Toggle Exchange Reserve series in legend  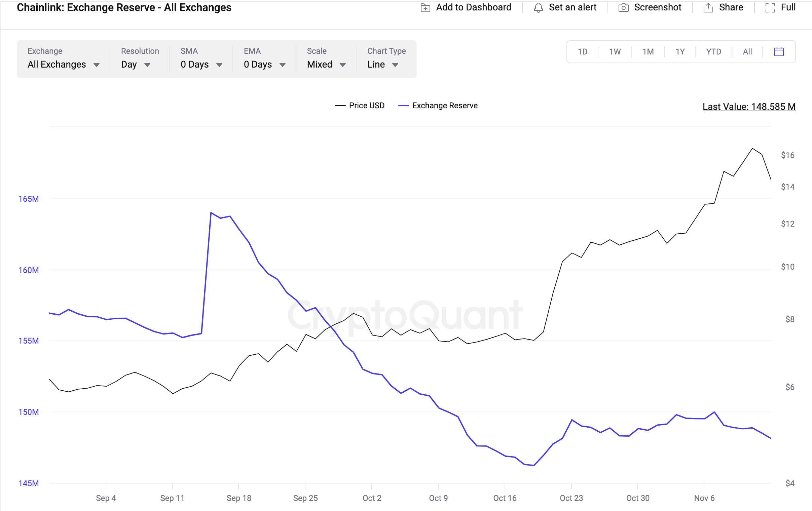444,106
